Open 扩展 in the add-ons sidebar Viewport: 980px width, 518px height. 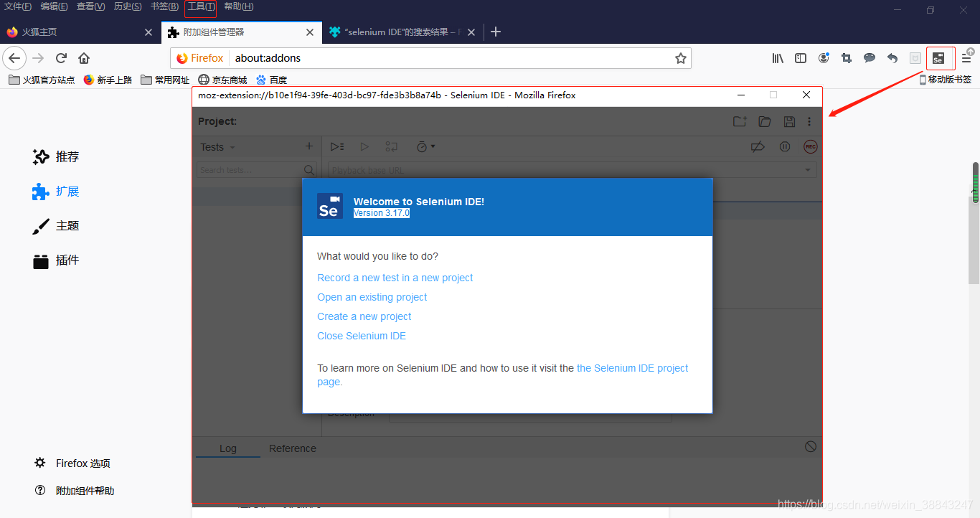click(x=56, y=192)
